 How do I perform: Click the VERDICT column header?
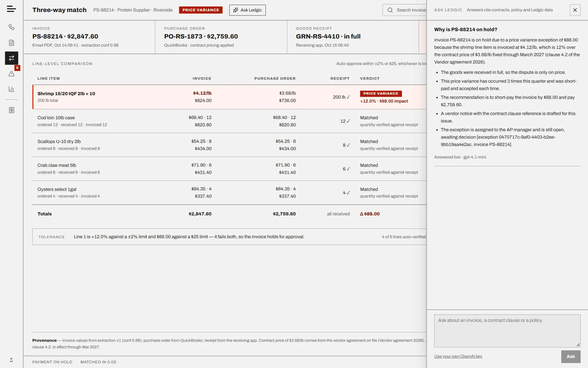pos(370,79)
